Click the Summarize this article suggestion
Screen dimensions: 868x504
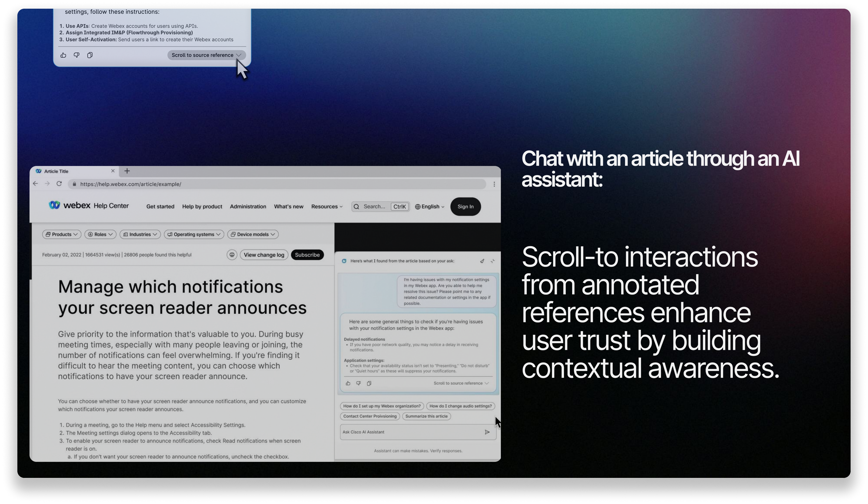pyautogui.click(x=427, y=416)
